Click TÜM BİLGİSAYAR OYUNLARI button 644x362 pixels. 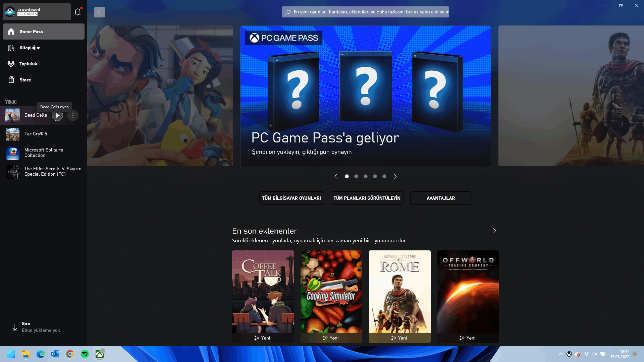tap(291, 198)
